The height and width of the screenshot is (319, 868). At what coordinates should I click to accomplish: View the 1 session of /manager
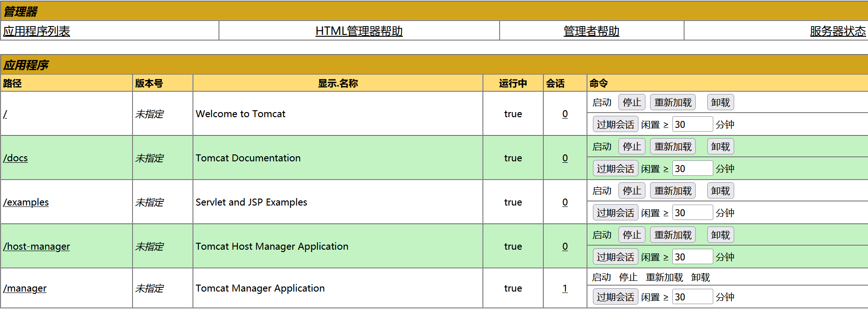point(565,288)
